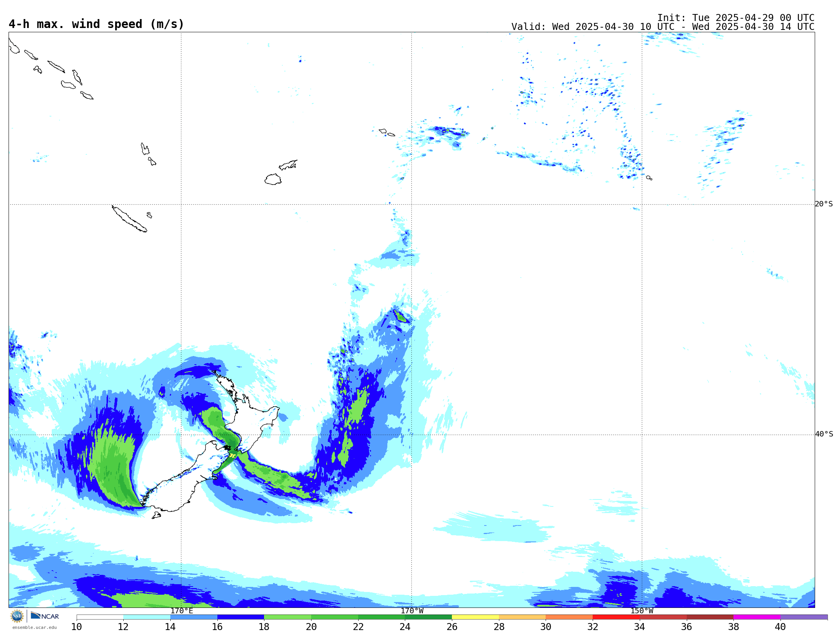The image size is (840, 632).
Task: Click the dark red 36–38 colorbar swatch
Action: (x=710, y=617)
